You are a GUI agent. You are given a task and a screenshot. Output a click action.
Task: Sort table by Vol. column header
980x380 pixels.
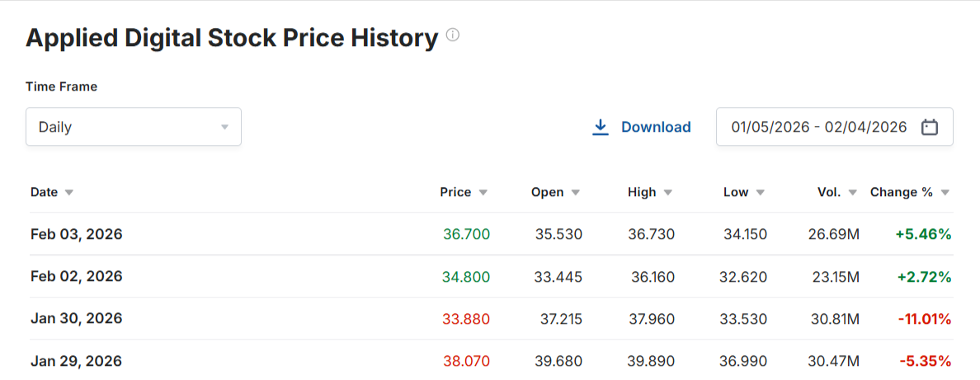click(x=829, y=192)
